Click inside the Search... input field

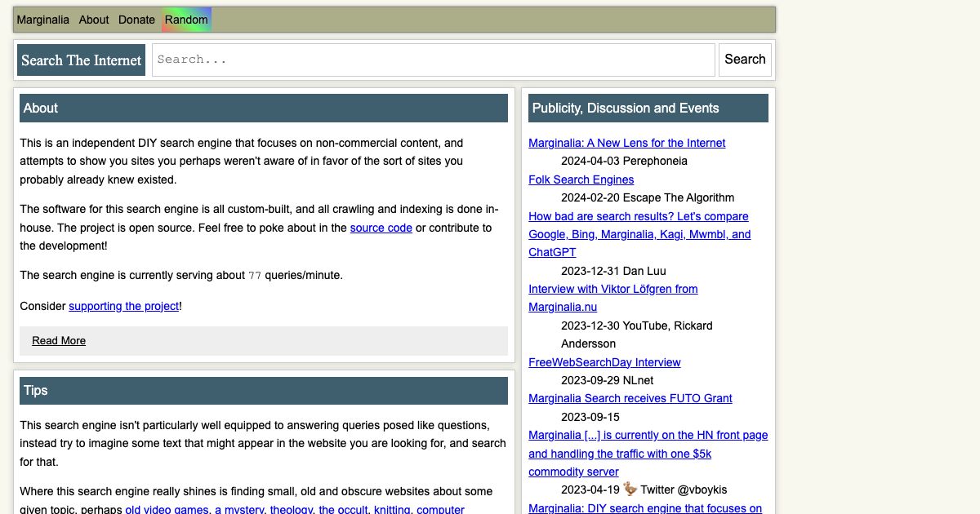point(433,59)
